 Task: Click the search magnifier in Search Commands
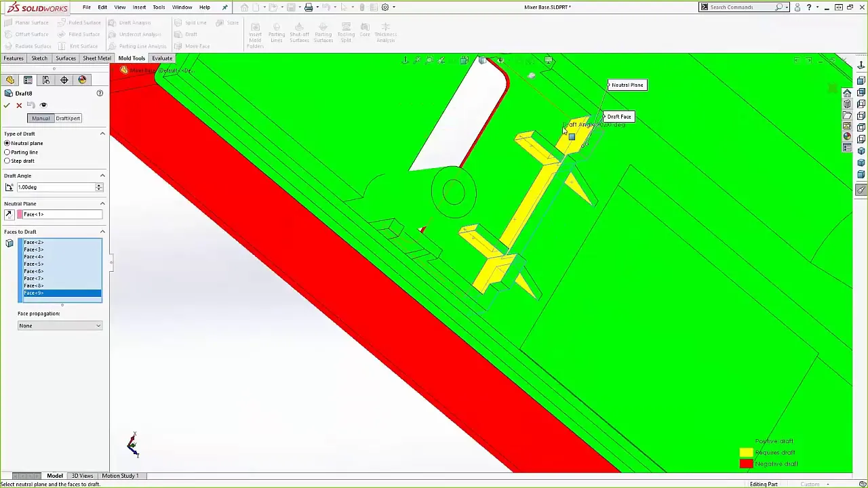coord(778,7)
